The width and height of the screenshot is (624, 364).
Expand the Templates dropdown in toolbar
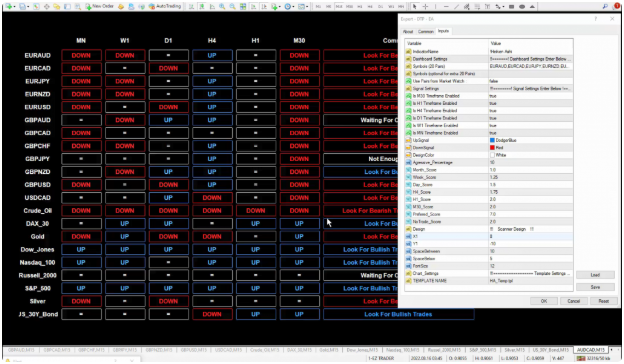(x=308, y=7)
